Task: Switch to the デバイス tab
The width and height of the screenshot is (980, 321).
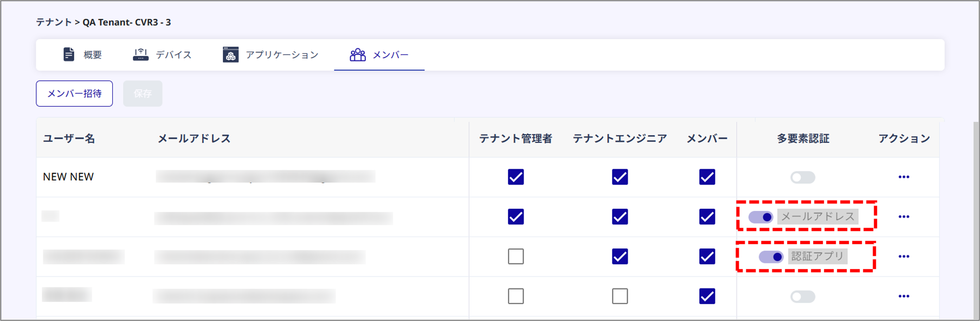Action: point(162,55)
